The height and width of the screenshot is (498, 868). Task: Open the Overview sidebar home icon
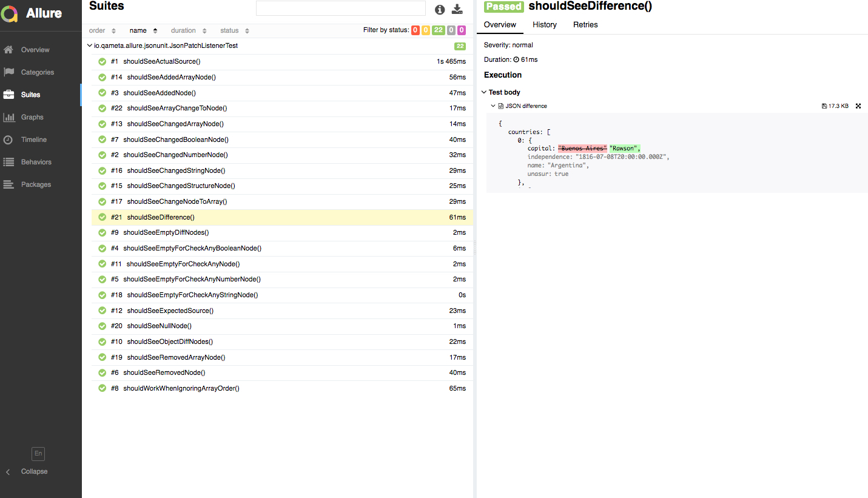coord(8,50)
